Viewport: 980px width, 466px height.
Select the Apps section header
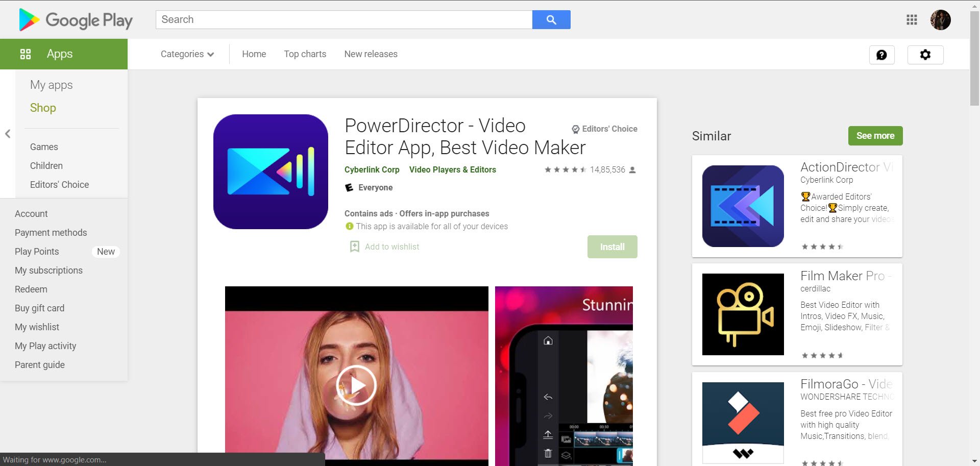pos(64,54)
